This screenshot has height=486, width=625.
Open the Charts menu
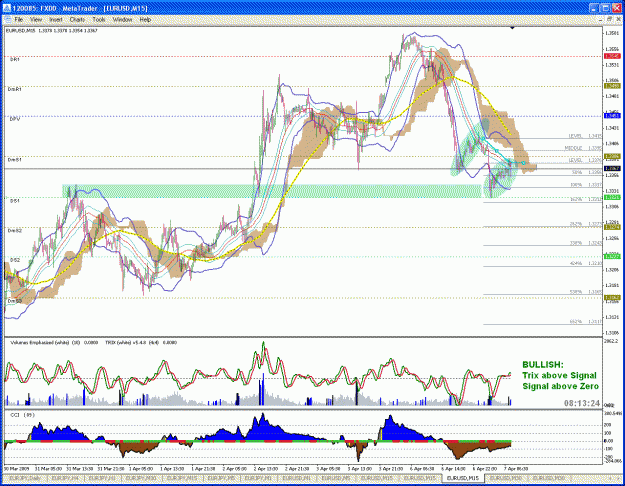77,19
